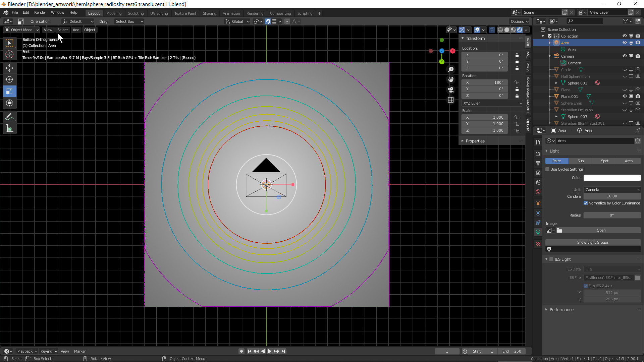Set light type to Spot
644x362 pixels.
604,161
